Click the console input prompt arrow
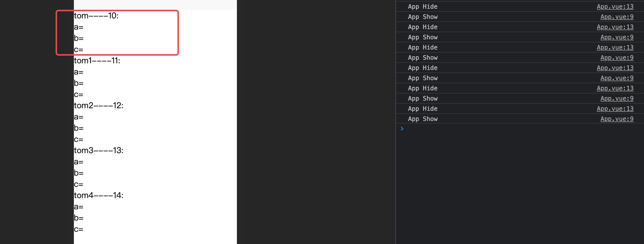Image resolution: width=644 pixels, height=244 pixels. [402, 129]
